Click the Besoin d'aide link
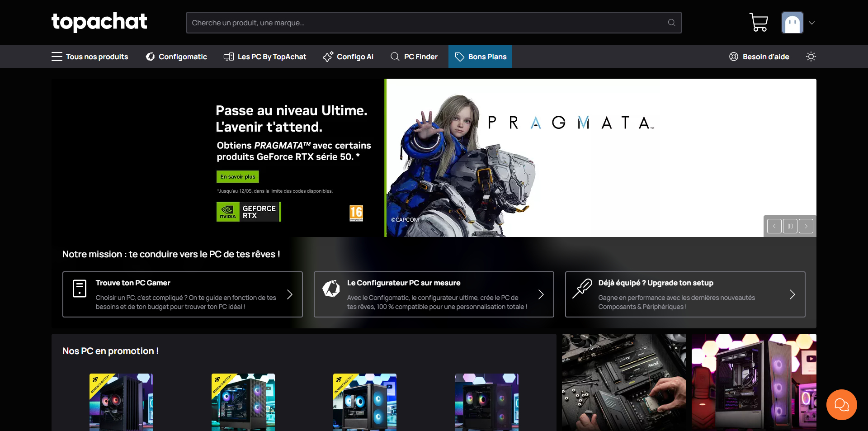This screenshot has width=868, height=431. (x=759, y=57)
